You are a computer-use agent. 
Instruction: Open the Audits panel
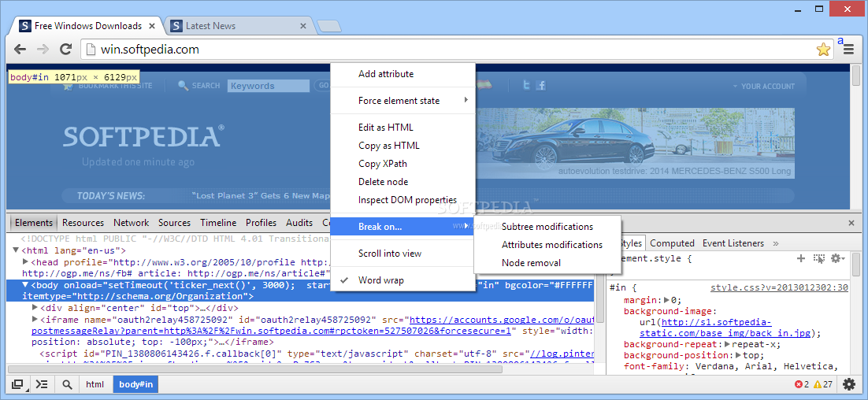click(299, 223)
